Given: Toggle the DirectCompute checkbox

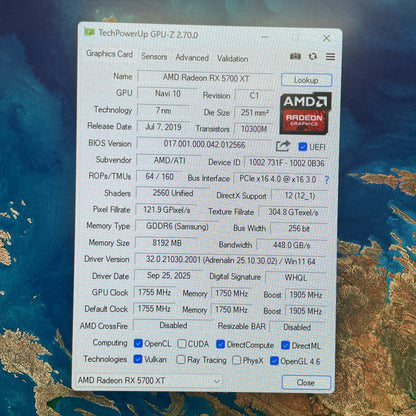Looking at the screenshot, I should click(220, 344).
